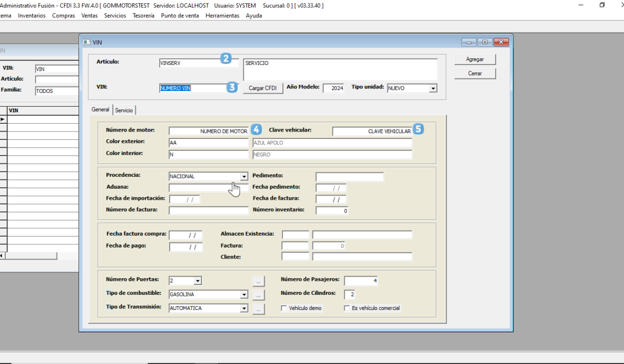Click the VIN field with NUMERO VIN
Viewport: 624px width, 364px height.
(199, 88)
